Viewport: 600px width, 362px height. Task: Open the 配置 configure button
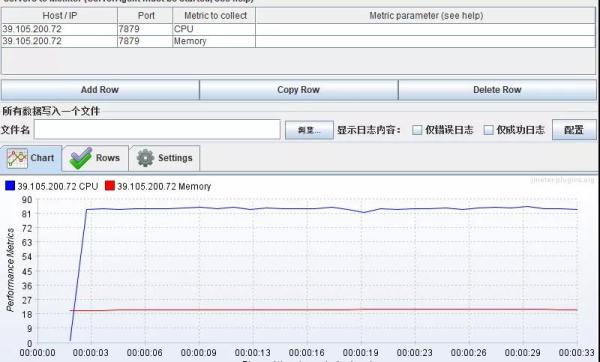pos(574,130)
